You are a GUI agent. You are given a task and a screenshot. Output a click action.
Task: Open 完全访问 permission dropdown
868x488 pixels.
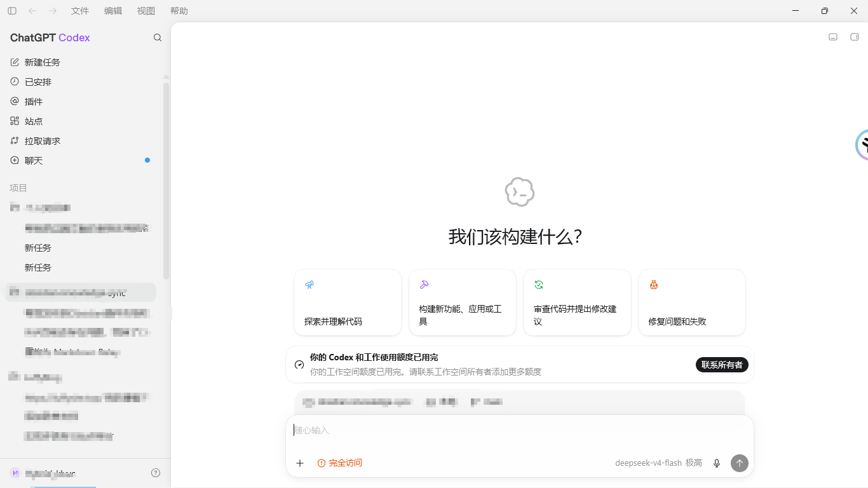pyautogui.click(x=340, y=463)
